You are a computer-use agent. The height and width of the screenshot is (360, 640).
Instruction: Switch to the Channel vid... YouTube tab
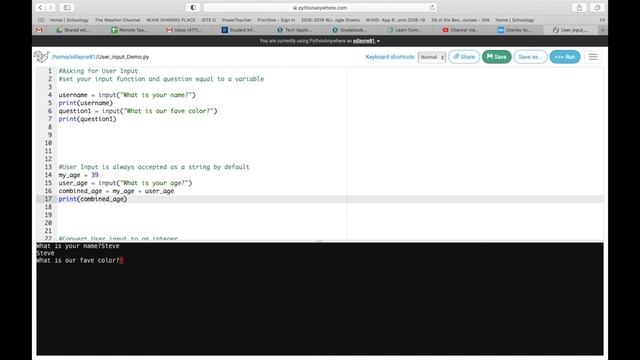[460, 30]
